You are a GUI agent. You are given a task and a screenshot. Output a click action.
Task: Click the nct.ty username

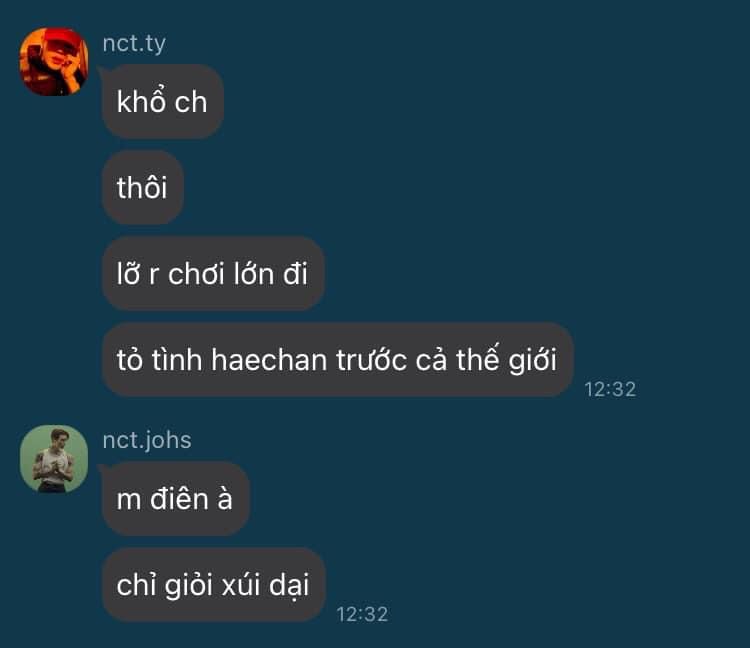[134, 44]
